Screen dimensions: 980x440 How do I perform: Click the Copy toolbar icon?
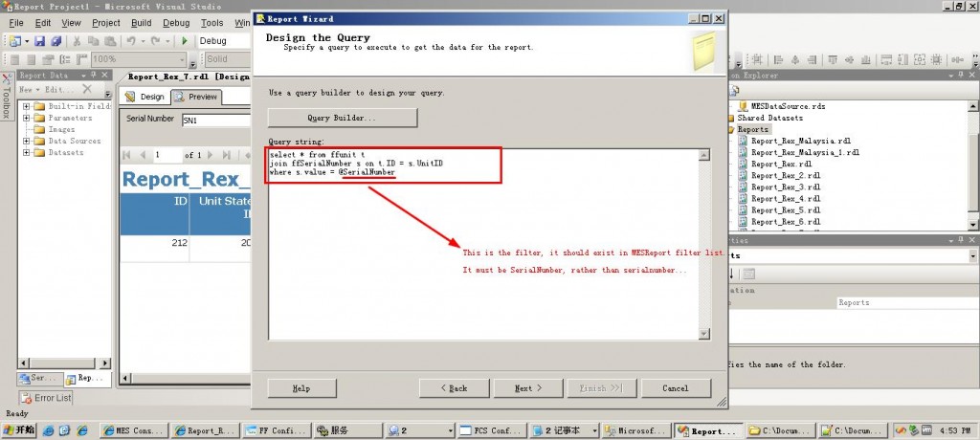(x=93, y=41)
